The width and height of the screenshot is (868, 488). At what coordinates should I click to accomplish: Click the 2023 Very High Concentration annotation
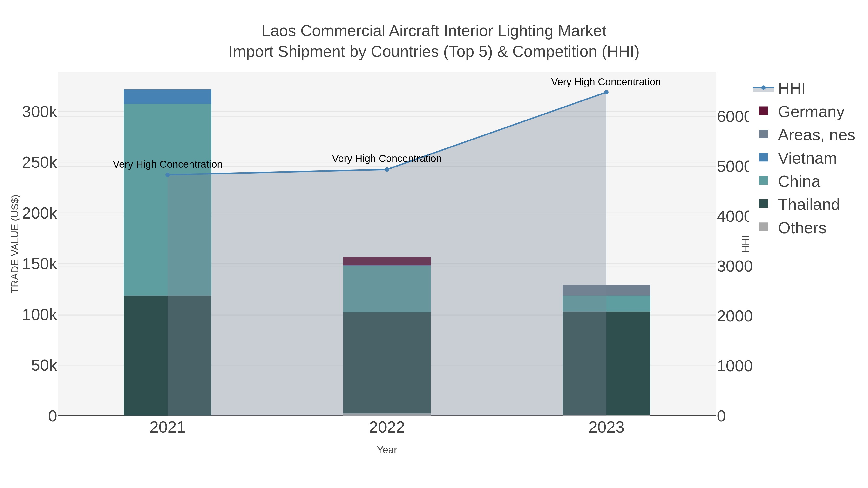(x=606, y=82)
